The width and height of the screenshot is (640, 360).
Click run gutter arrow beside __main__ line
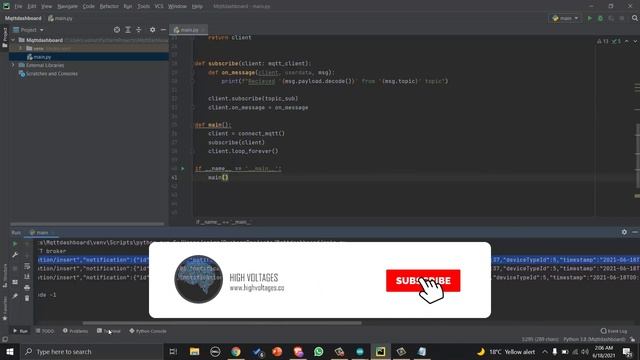[183, 168]
